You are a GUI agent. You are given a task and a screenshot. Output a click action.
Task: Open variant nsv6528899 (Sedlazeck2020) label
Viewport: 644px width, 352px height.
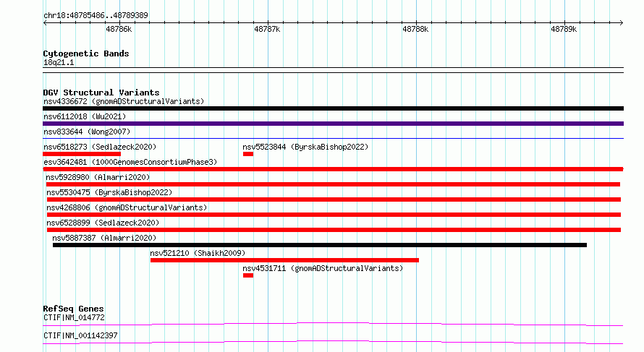click(x=103, y=223)
